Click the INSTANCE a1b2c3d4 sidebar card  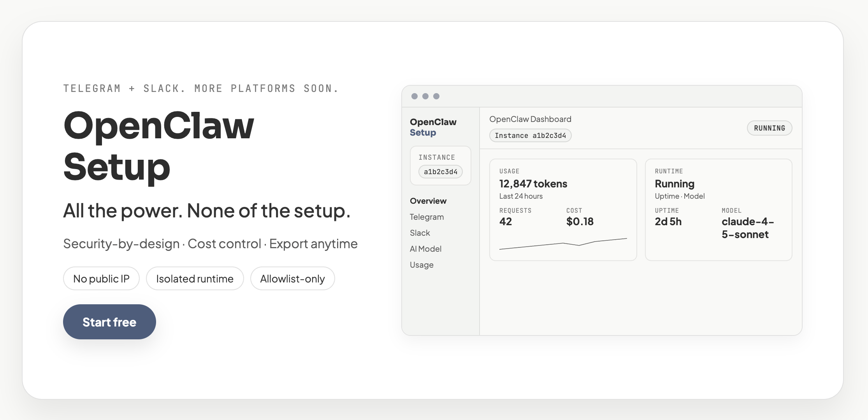coord(440,165)
